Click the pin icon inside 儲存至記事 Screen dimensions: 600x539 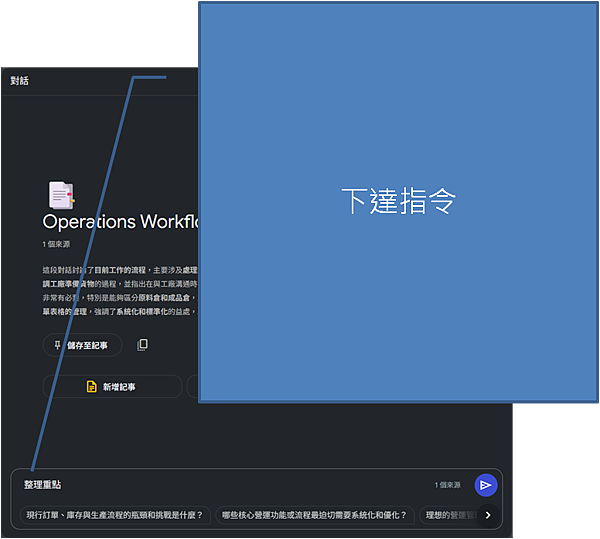tap(57, 345)
